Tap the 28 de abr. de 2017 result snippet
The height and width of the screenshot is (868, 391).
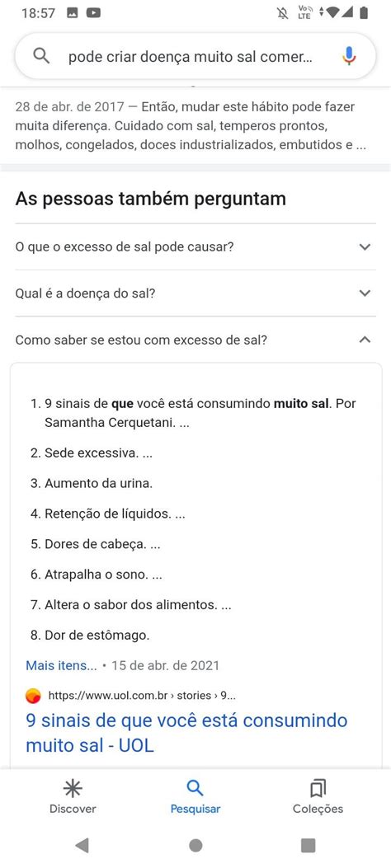(x=193, y=125)
